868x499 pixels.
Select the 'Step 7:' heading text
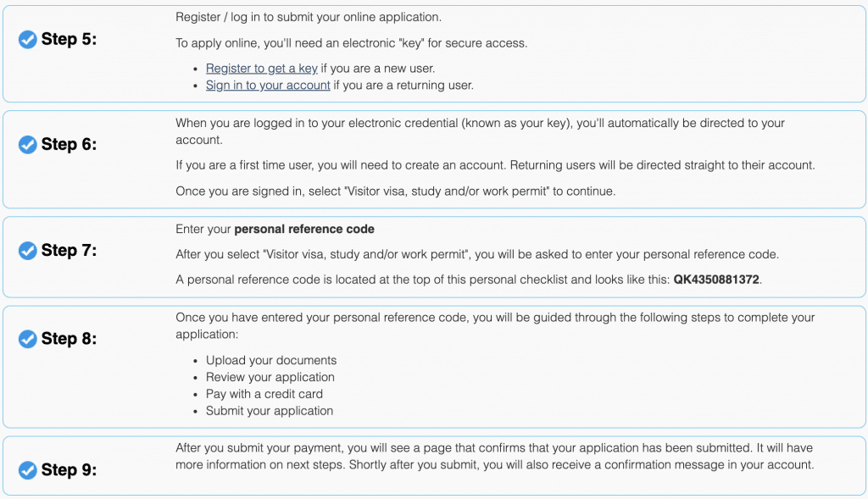(x=69, y=251)
